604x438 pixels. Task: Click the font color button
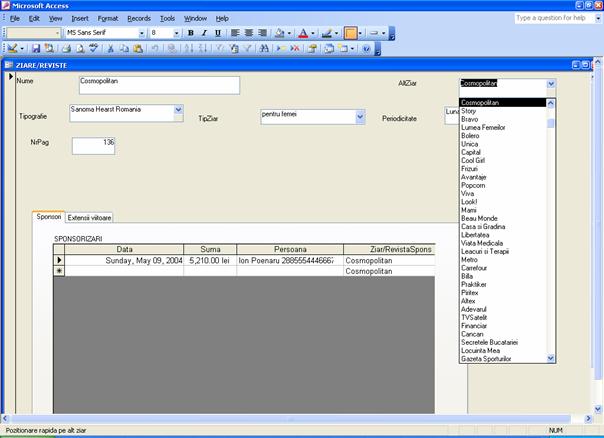coord(303,33)
